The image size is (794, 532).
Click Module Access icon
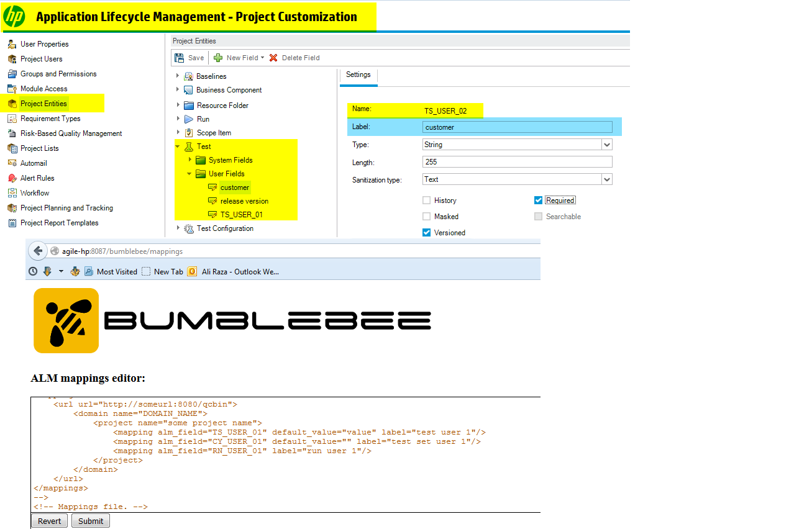tap(12, 89)
